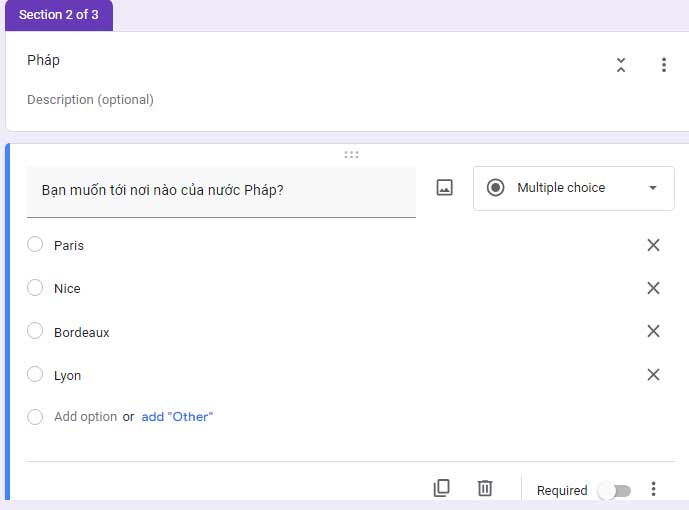689x510 pixels.
Task: Open the section's three-dot more menu
Action: click(663, 65)
